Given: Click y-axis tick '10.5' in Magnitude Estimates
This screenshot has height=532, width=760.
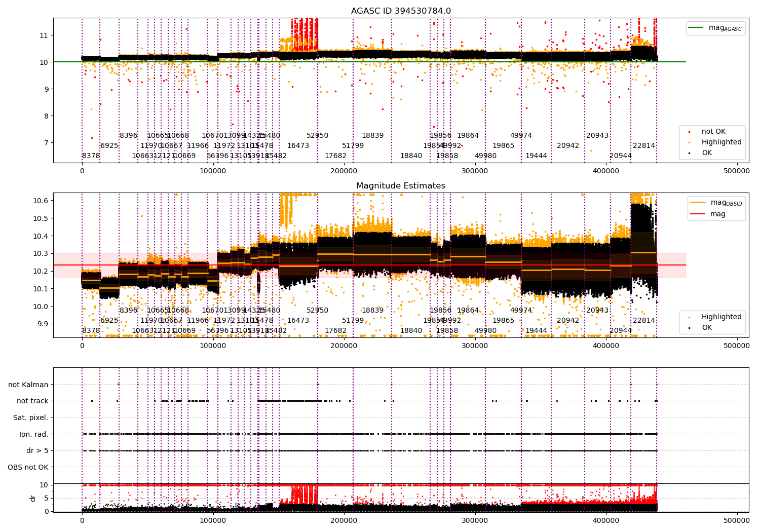Looking at the screenshot, I should click(42, 219).
